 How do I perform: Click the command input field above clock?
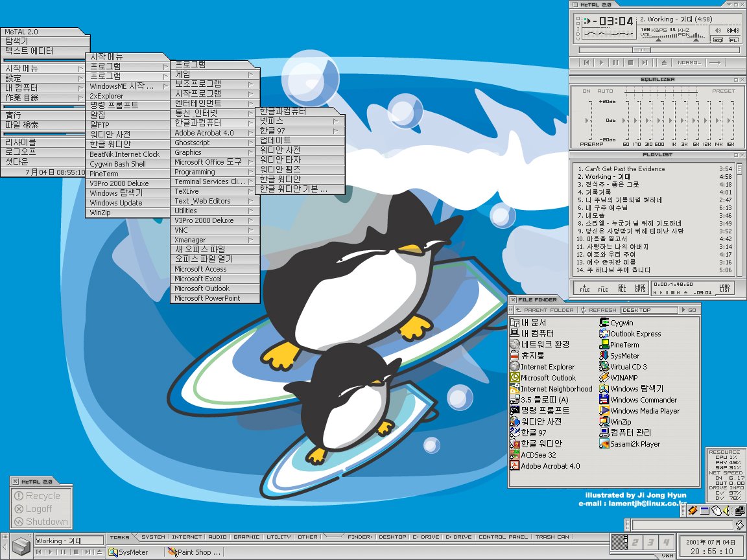point(682,525)
